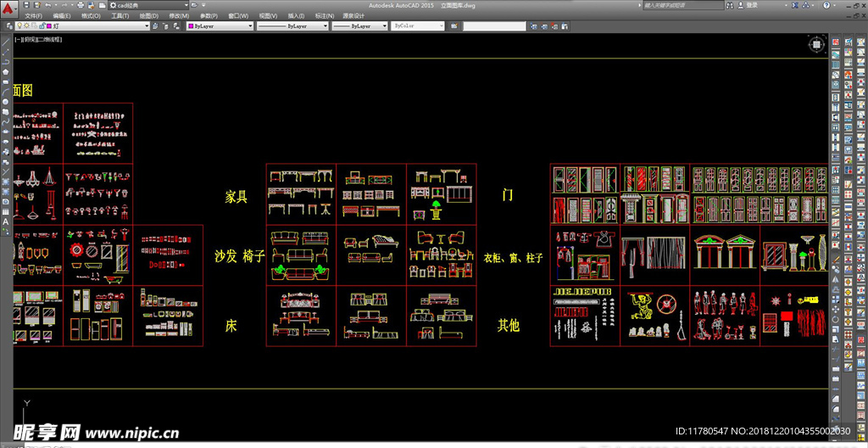The width and height of the screenshot is (868, 448).
Task: Click the open-folder icon beside the workspace dropdown
Action: (x=194, y=5)
